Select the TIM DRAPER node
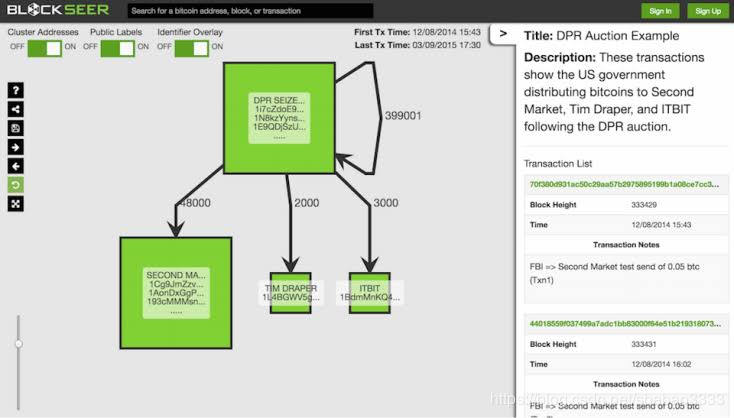This screenshot has height=418, width=734. tap(291, 293)
